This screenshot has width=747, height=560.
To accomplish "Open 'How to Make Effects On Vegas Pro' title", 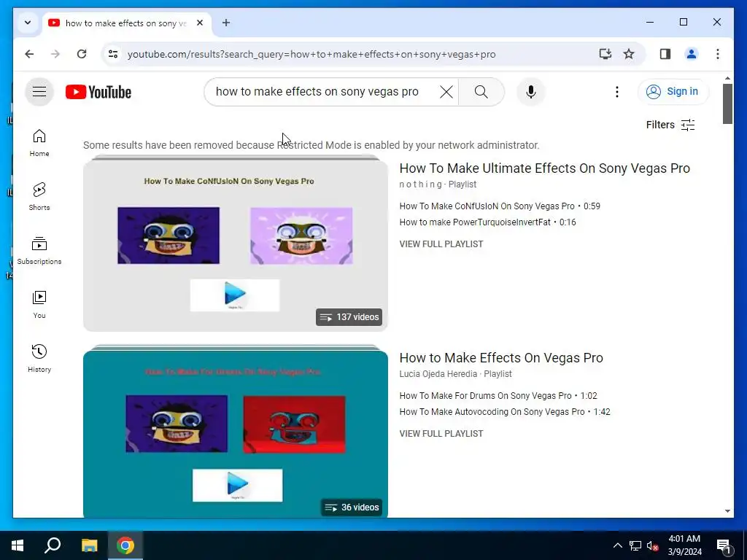I will pyautogui.click(x=501, y=357).
